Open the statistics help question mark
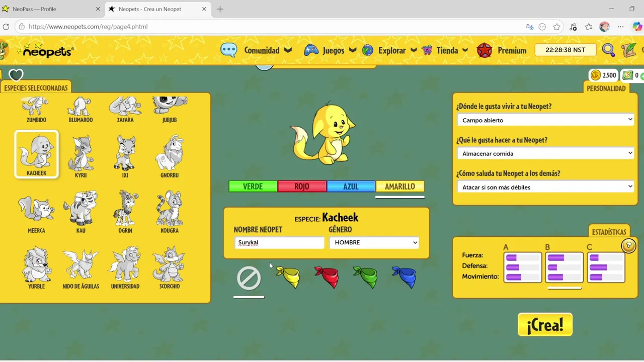This screenshot has width=644, height=362. click(x=628, y=246)
